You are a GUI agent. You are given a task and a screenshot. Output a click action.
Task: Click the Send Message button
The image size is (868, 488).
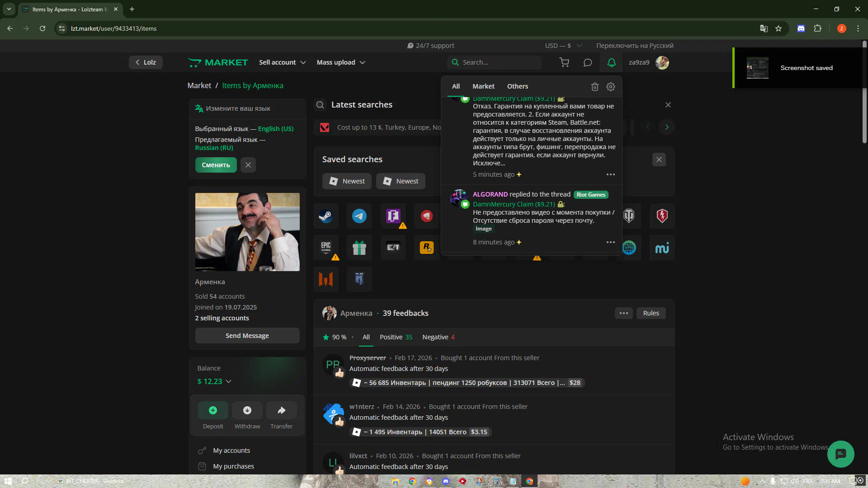[x=247, y=336]
